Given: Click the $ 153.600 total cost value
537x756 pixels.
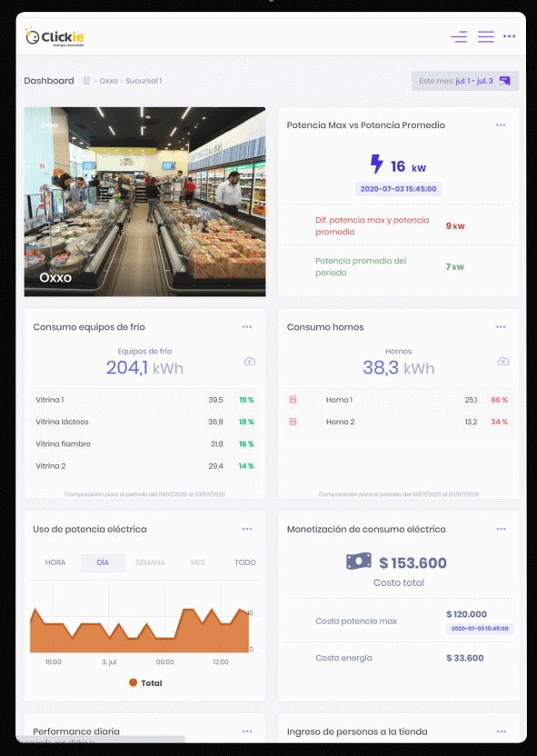Looking at the screenshot, I should pyautogui.click(x=413, y=562).
